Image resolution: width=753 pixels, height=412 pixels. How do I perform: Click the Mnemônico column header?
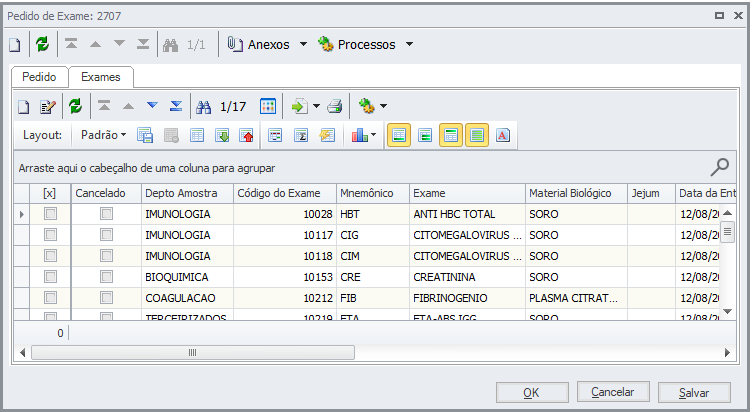point(373,193)
